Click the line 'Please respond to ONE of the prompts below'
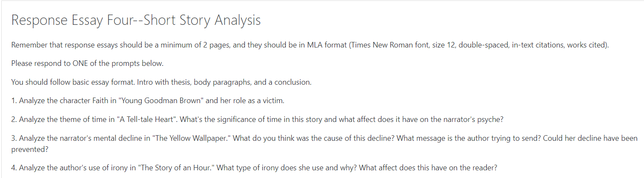Viewport: 644px width, 178px height. click(x=87, y=64)
